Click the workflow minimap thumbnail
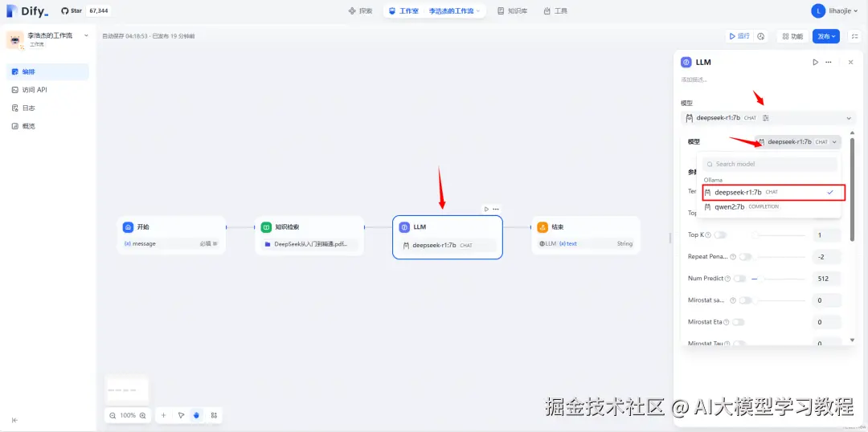Image resolution: width=868 pixels, height=432 pixels. pyautogui.click(x=127, y=389)
